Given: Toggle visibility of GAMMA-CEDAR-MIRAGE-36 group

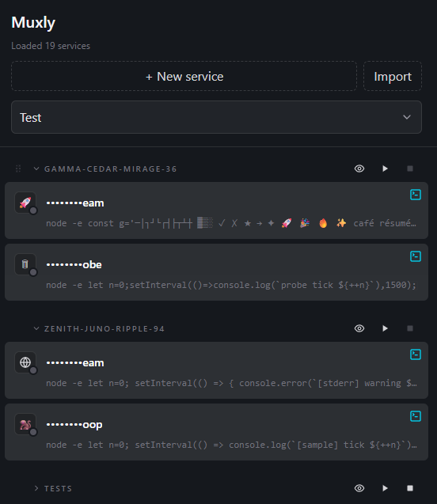Looking at the screenshot, I should point(359,169).
